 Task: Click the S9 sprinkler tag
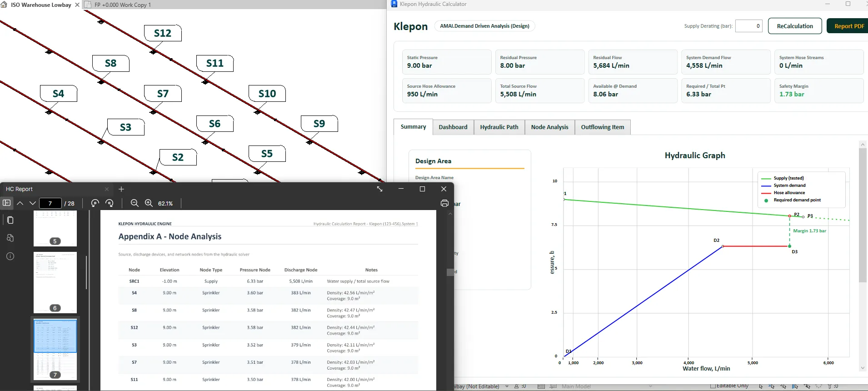coord(319,124)
